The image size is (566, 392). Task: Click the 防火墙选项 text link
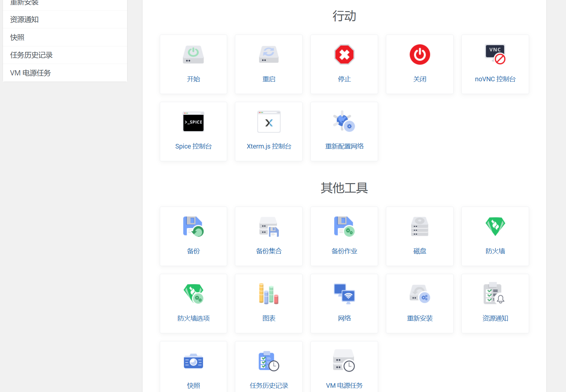click(193, 318)
